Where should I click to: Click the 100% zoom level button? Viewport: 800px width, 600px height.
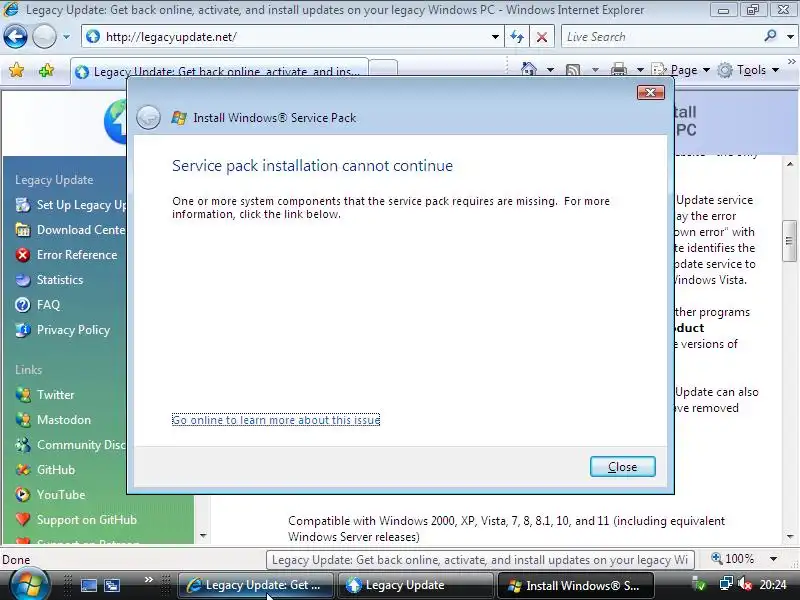733,559
